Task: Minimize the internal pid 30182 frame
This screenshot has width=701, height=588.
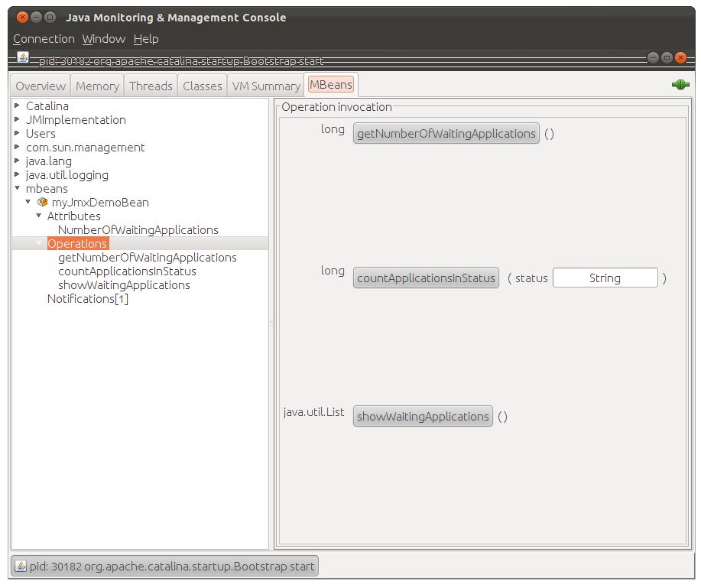Action: click(x=653, y=57)
